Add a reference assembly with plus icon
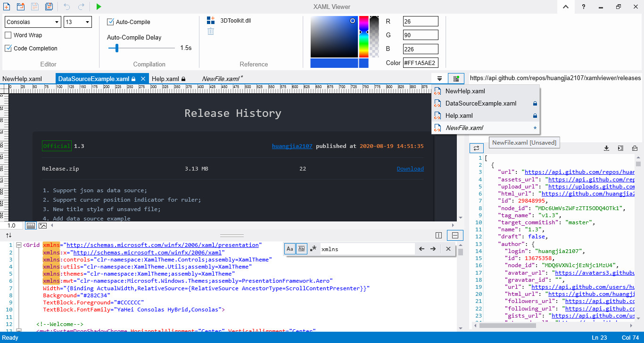Viewport: 644px width, 343px height. [211, 20]
